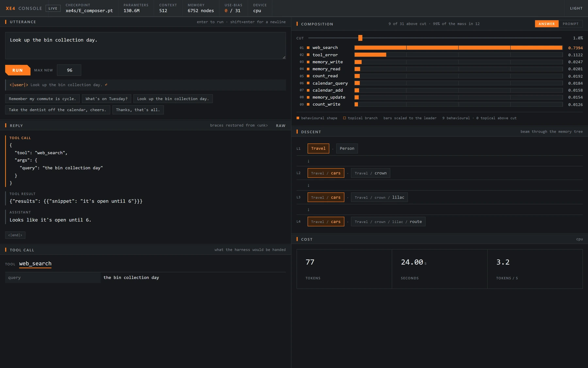Choose the 'Take the dentist off the calendar' chip

coord(57,110)
